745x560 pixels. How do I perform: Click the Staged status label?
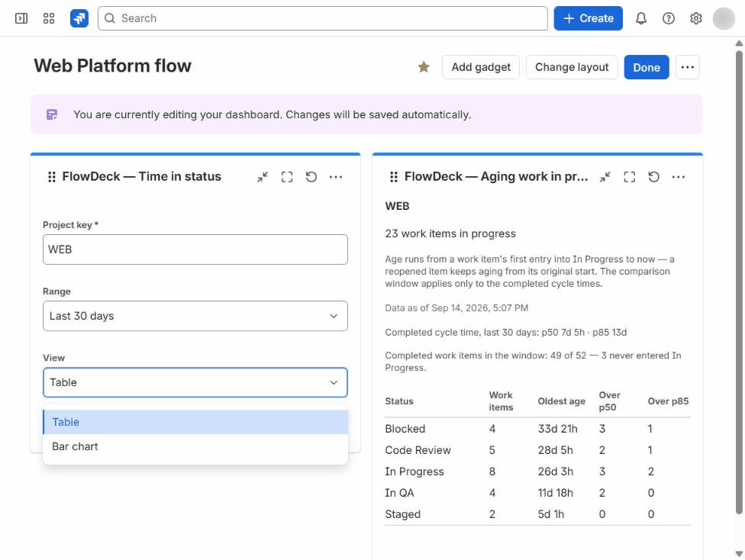click(x=402, y=514)
